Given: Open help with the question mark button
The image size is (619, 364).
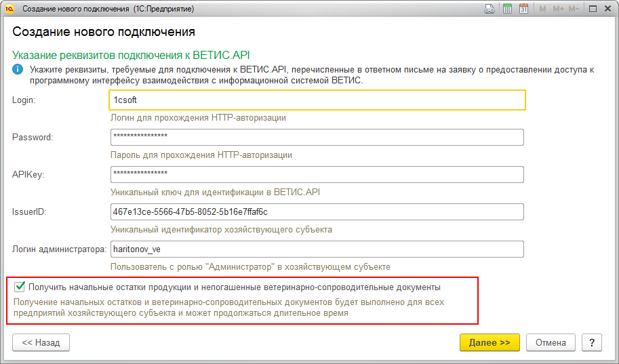Looking at the screenshot, I should pos(592,342).
